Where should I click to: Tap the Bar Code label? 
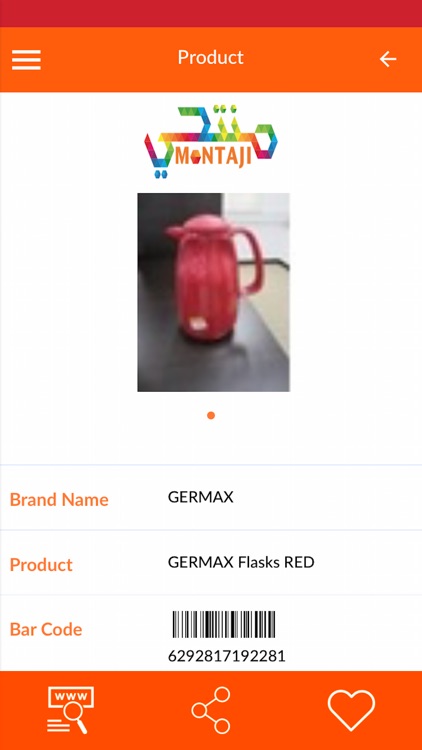(46, 629)
